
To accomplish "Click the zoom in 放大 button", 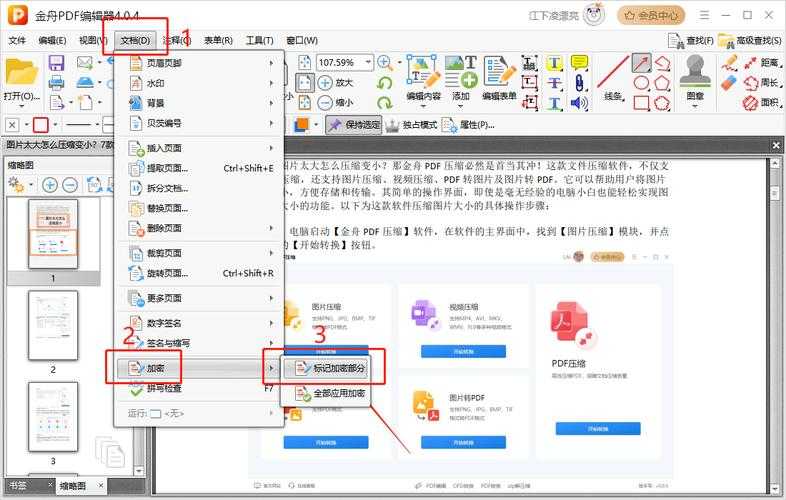I will pos(335,82).
